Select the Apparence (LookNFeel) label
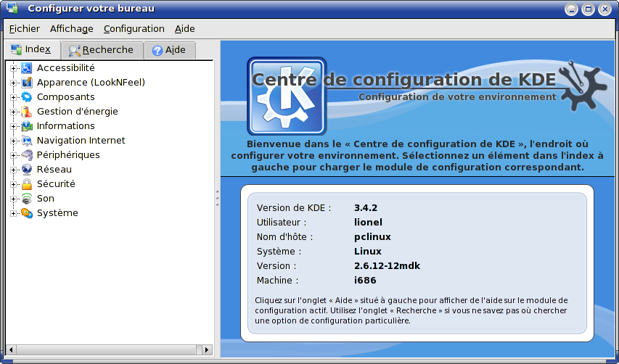Image resolution: width=619 pixels, height=364 pixels. coord(91,83)
